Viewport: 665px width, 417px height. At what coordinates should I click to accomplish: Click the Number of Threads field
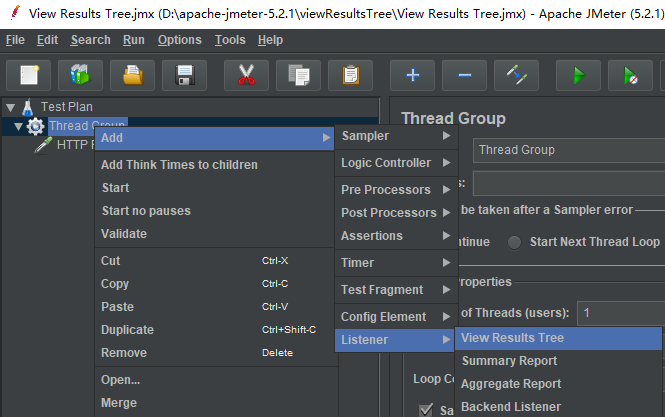pyautogui.click(x=621, y=313)
